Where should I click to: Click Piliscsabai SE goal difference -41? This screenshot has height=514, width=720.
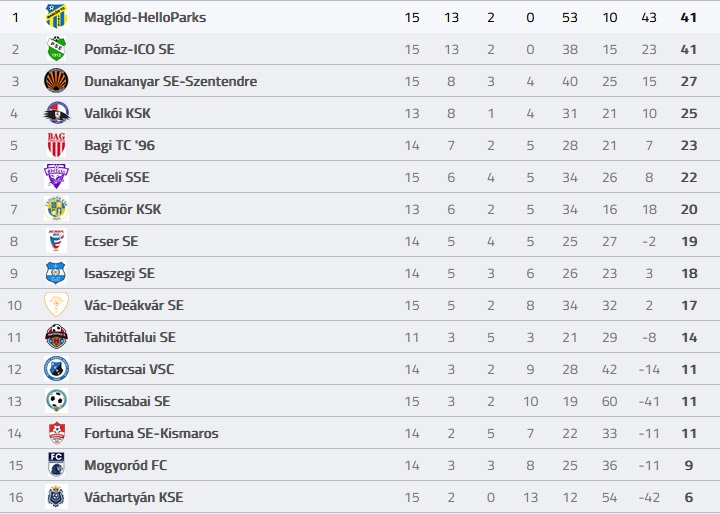tap(649, 401)
